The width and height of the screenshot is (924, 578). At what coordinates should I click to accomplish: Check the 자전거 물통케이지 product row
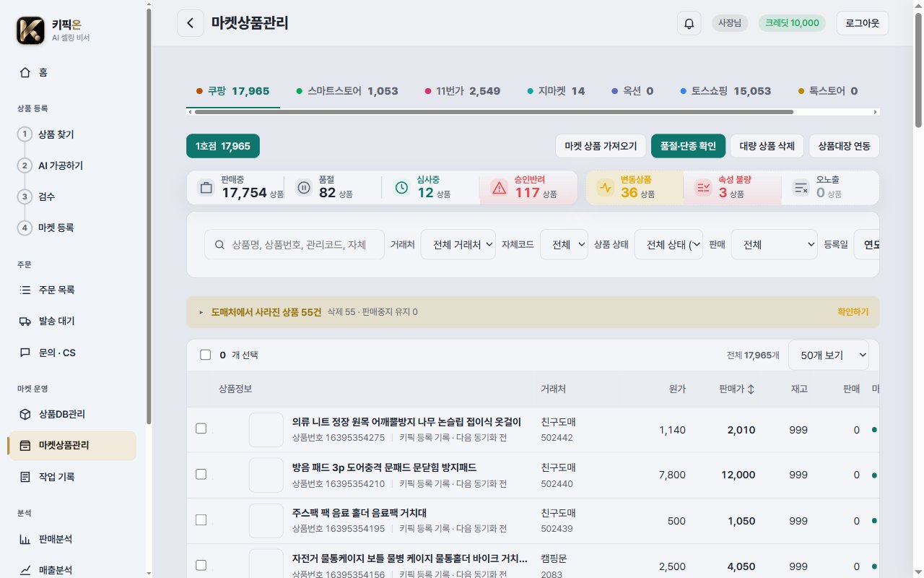201,565
